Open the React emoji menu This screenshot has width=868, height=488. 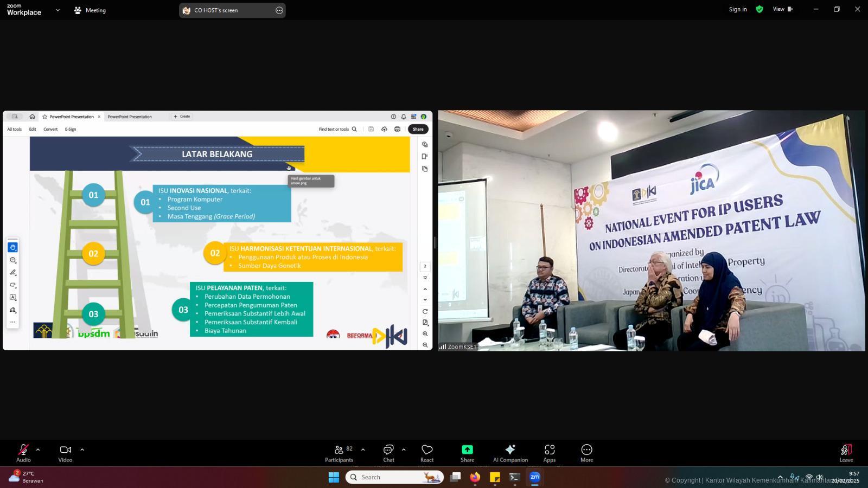pos(427,453)
